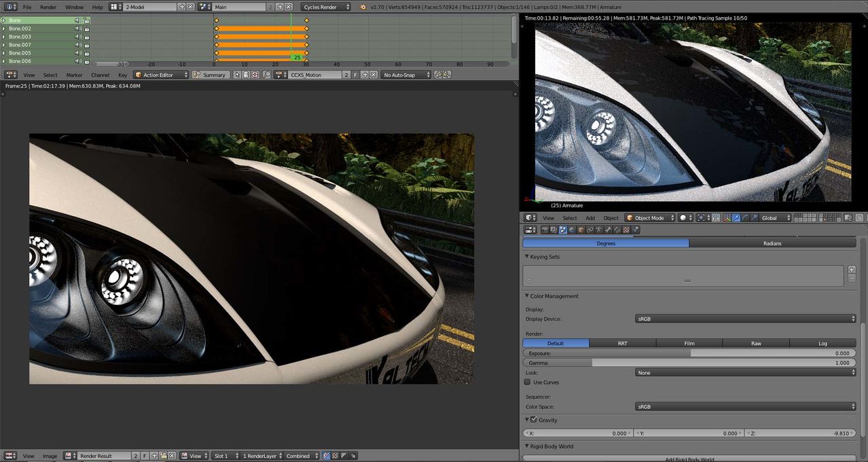Open the Object Constraints properties tab icon

(590, 230)
